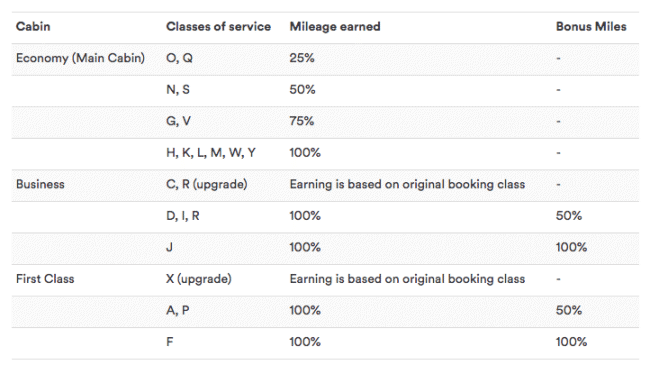Select the D, I, R classes cell
Screen dimensions: 650x374
(183, 216)
